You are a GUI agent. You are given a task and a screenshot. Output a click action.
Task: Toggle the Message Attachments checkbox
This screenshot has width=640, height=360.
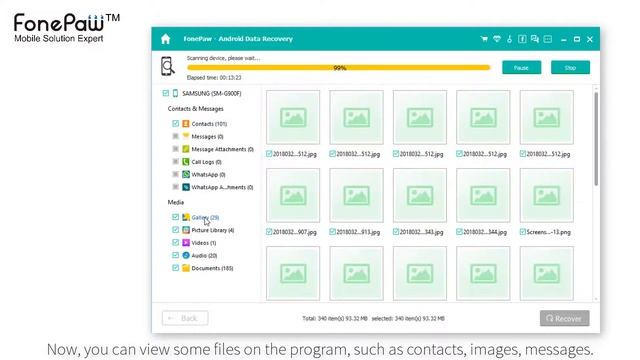coord(176,149)
